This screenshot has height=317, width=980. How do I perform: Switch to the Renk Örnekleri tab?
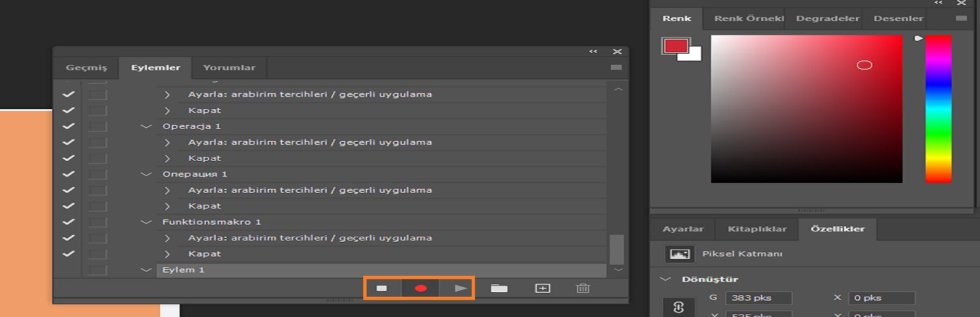tap(748, 19)
